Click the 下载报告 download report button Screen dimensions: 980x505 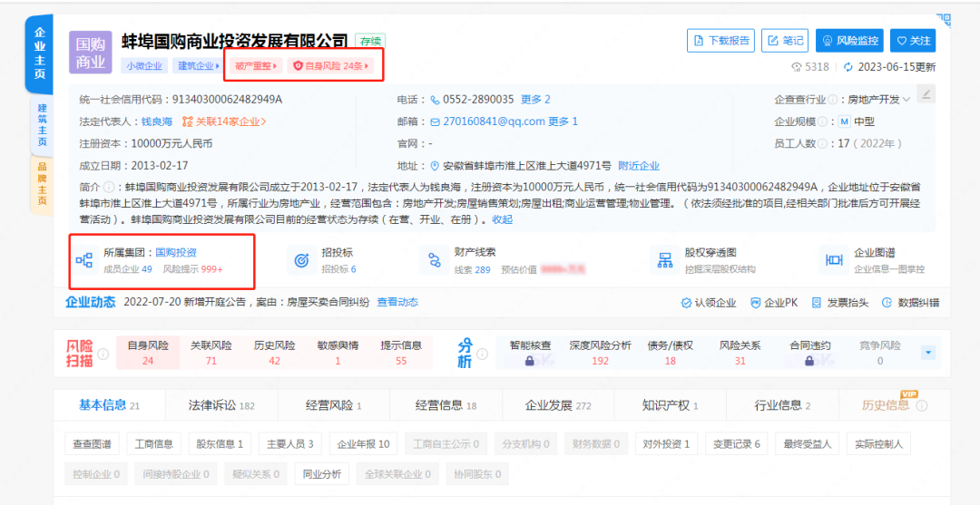720,41
